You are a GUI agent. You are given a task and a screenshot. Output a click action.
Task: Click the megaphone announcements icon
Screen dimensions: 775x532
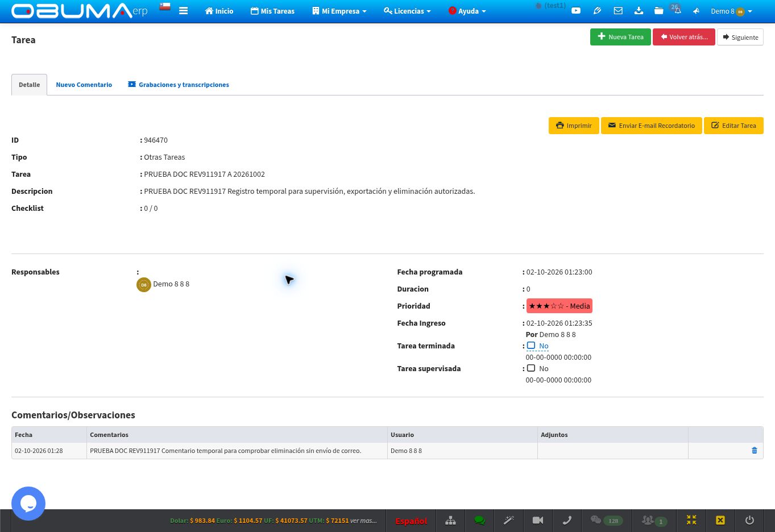click(696, 11)
